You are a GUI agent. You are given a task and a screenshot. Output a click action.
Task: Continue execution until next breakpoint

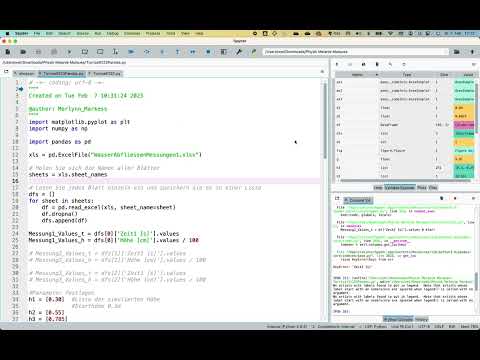pos(193,52)
